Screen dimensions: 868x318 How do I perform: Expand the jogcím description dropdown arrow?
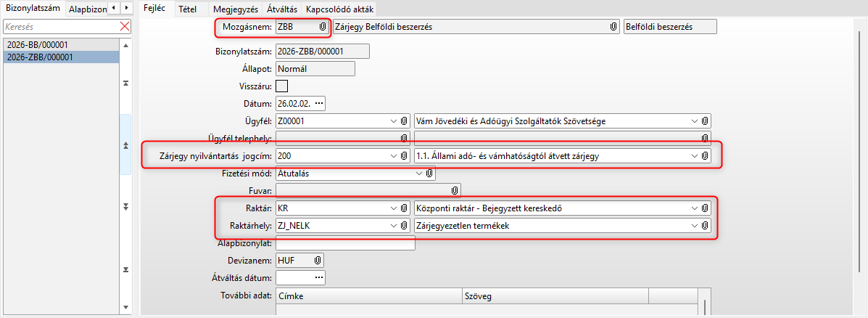pos(695,156)
